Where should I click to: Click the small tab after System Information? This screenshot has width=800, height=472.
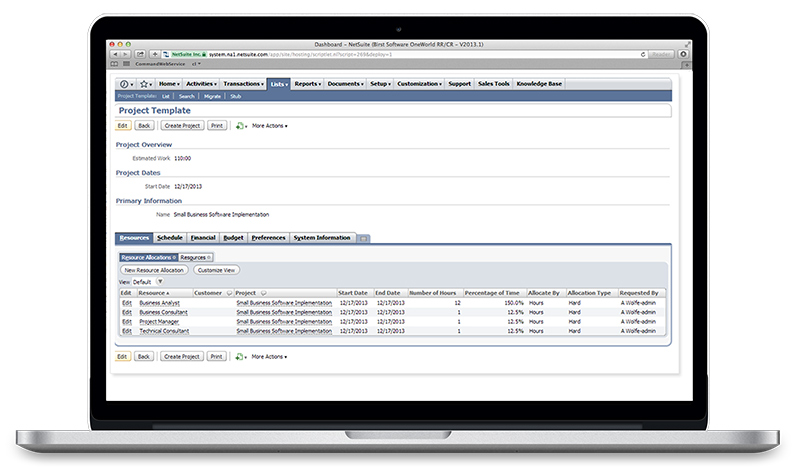363,238
